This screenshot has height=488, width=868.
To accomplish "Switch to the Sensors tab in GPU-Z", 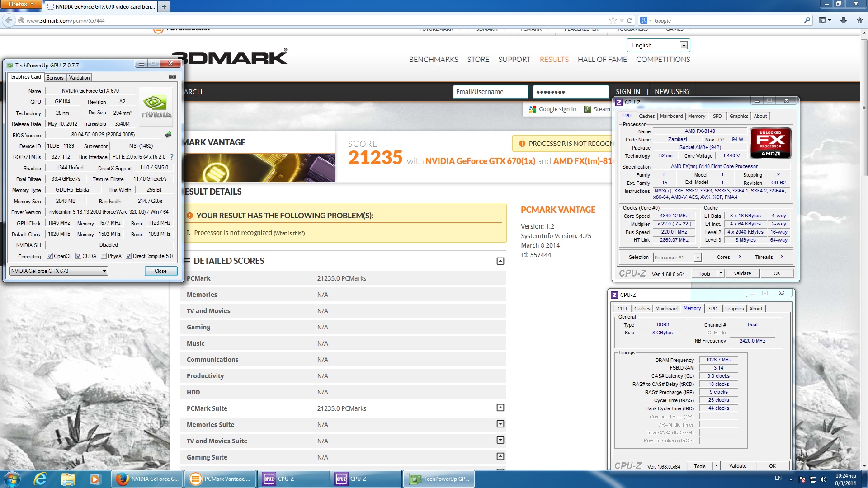I will click(x=55, y=78).
